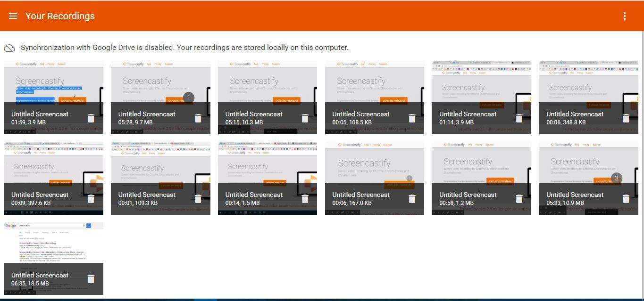Delete the 00:09, 397.6 KB recording
The width and height of the screenshot is (644, 301).
click(x=91, y=198)
